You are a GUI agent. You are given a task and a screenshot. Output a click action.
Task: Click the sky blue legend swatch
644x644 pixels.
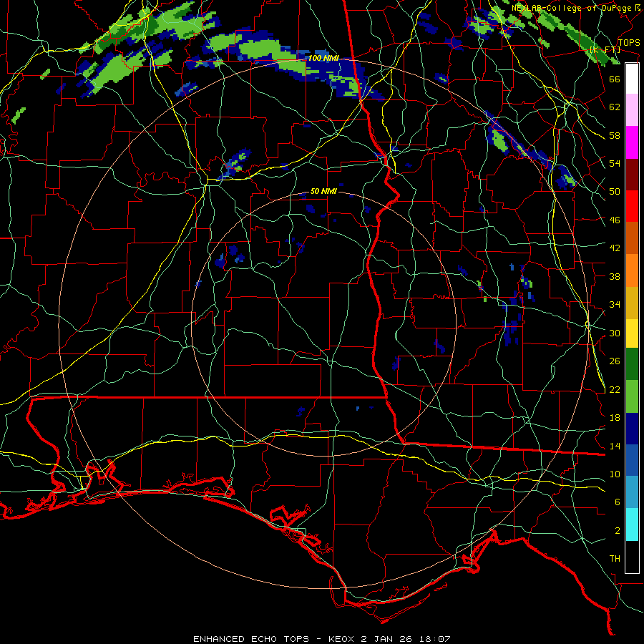pyautogui.click(x=632, y=492)
